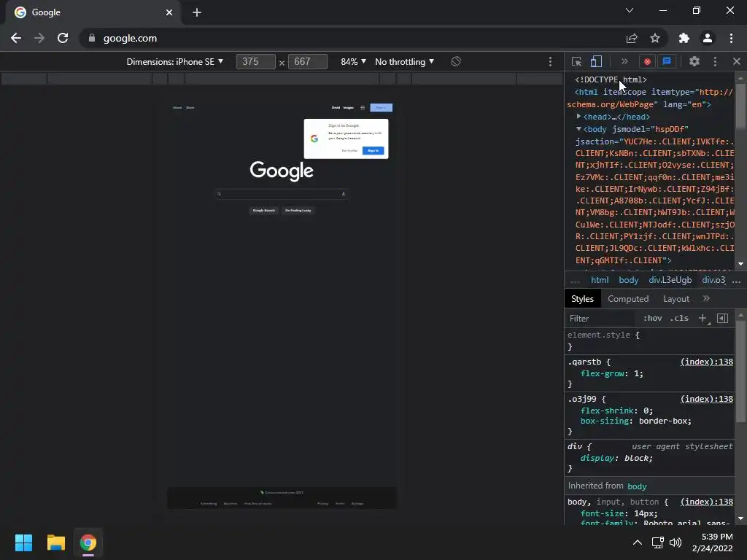The height and width of the screenshot is (560, 747).
Task: Open device toolbar more options
Action: pyautogui.click(x=550, y=61)
